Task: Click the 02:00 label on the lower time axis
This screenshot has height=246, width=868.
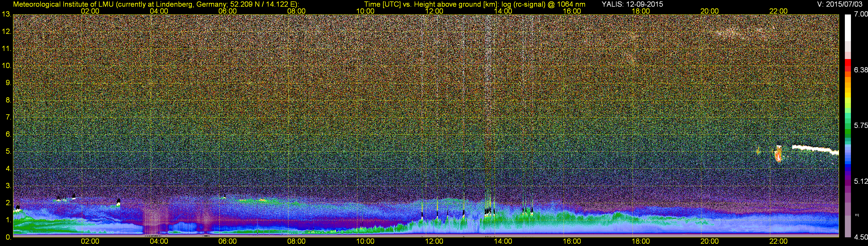Action: [90, 242]
